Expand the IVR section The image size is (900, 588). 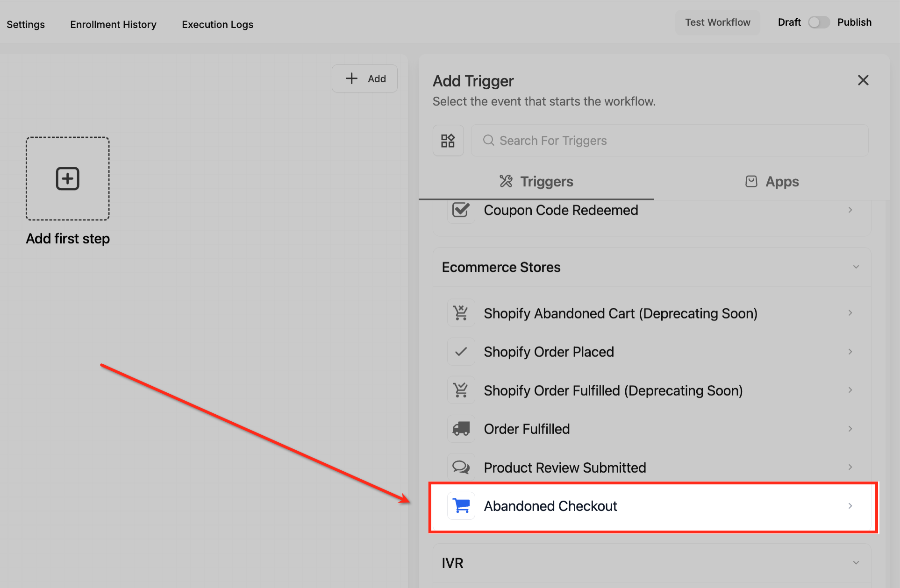(856, 563)
